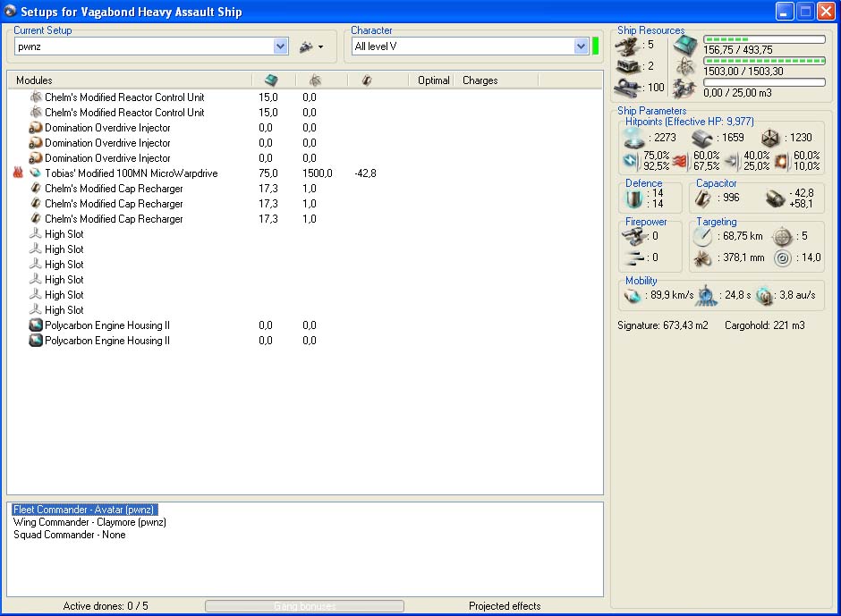This screenshot has height=616, width=841.
Task: Click the shield hitpoints icon
Action: 634,139
